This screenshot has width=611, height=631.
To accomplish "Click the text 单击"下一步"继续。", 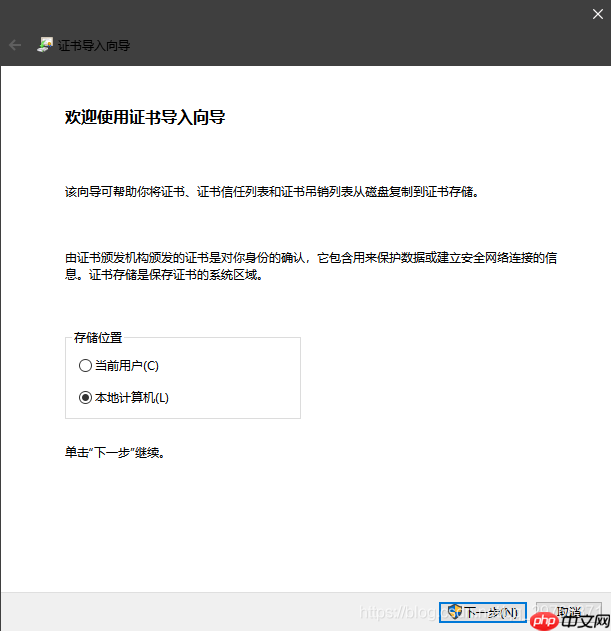I will pyautogui.click(x=115, y=453).
